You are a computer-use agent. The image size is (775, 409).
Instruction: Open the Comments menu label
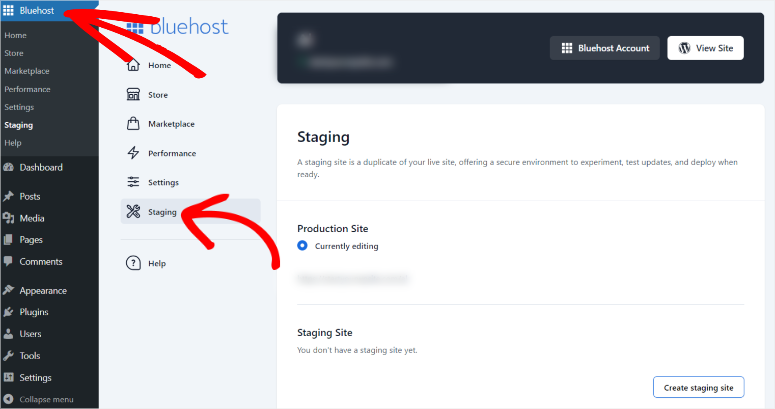click(41, 261)
